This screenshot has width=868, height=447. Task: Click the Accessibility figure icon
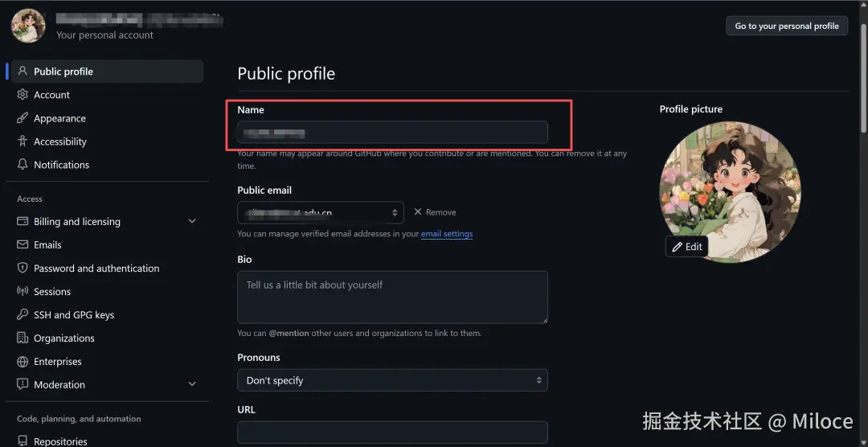pos(23,141)
